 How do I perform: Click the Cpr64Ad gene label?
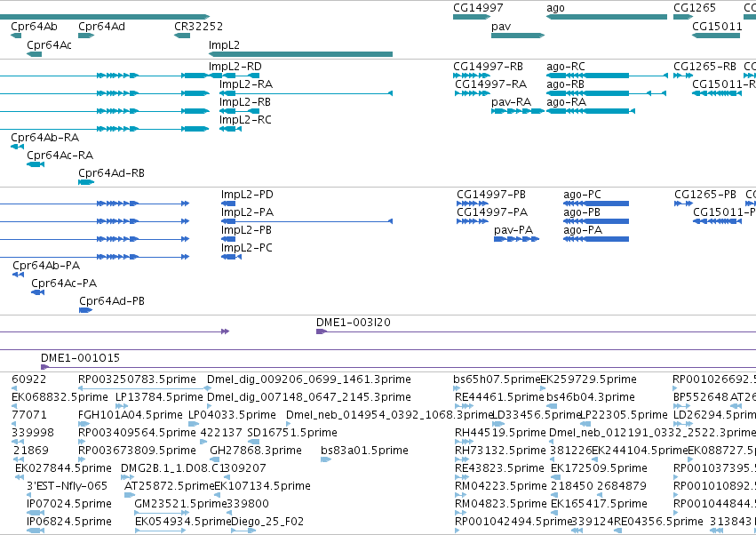click(102, 27)
